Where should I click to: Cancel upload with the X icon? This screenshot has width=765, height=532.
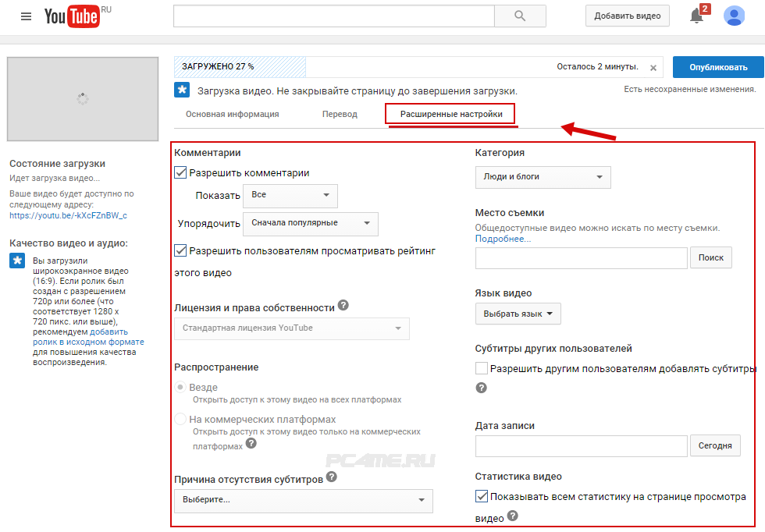click(x=653, y=68)
